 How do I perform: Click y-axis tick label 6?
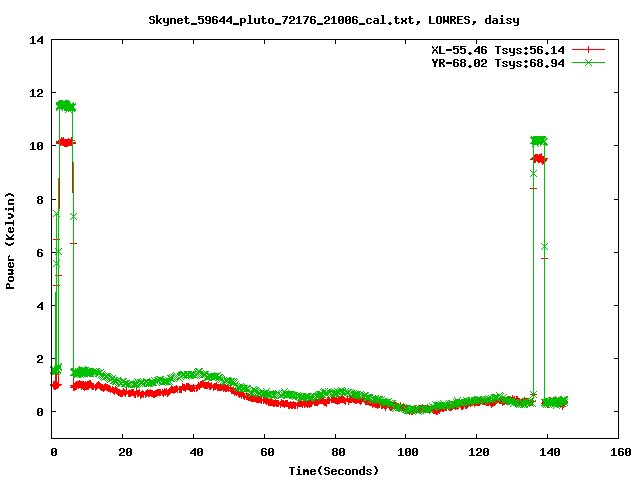[40, 253]
